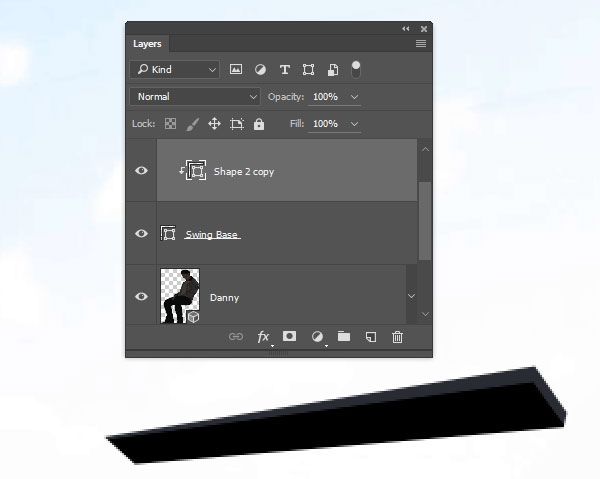Viewport: 600px width, 479px height.
Task: Toggle layer filtering on/off switch
Action: (x=355, y=70)
